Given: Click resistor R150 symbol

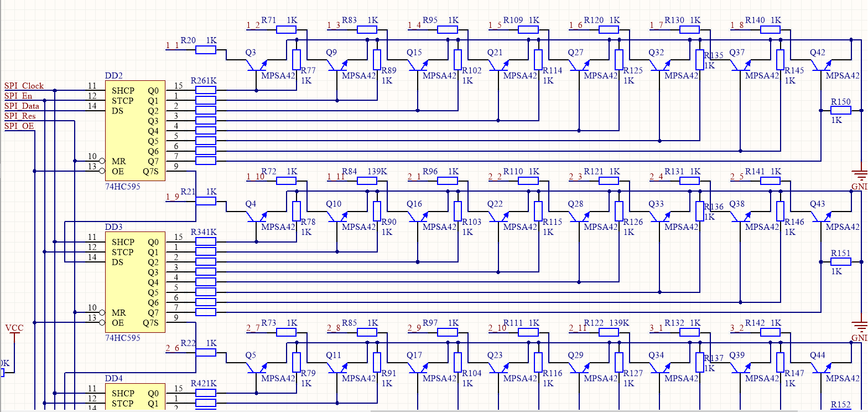Looking at the screenshot, I should (841, 110).
